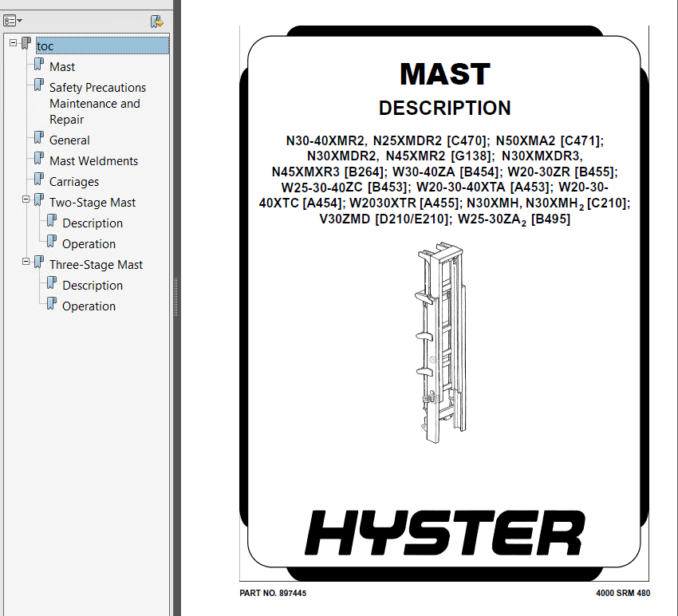Viewport: 678px width, 616px height.
Task: Click the Three-Stage Mast bookmark icon
Action: (39, 263)
